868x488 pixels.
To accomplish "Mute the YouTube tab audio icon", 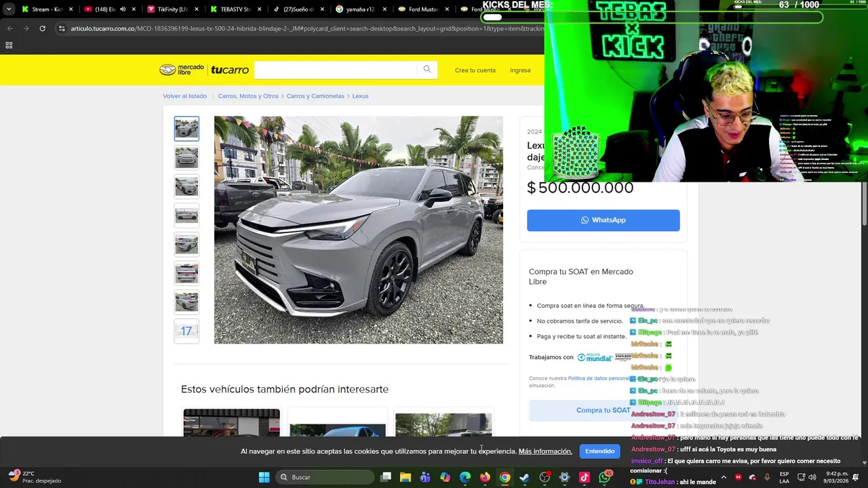I will [123, 9].
